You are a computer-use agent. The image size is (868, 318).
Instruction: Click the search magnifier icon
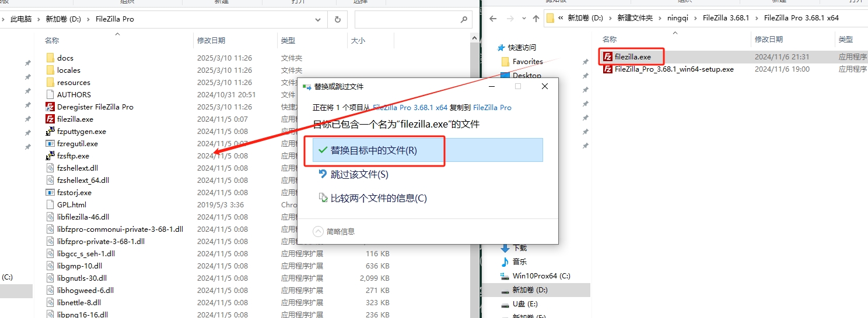pos(464,19)
